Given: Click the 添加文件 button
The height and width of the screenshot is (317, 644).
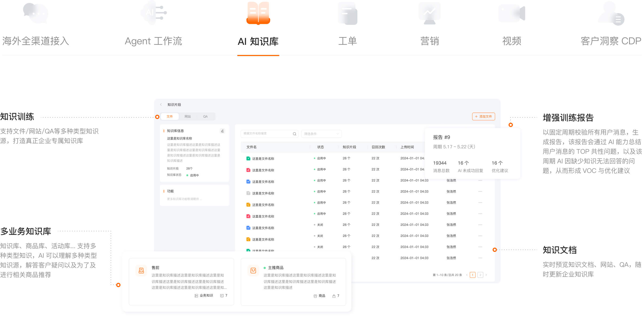Looking at the screenshot, I should pyautogui.click(x=483, y=117).
